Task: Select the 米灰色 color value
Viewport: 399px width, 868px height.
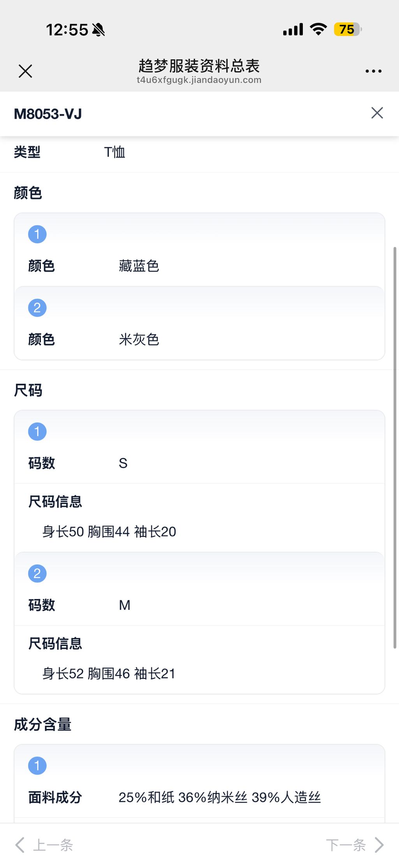Action: click(139, 340)
